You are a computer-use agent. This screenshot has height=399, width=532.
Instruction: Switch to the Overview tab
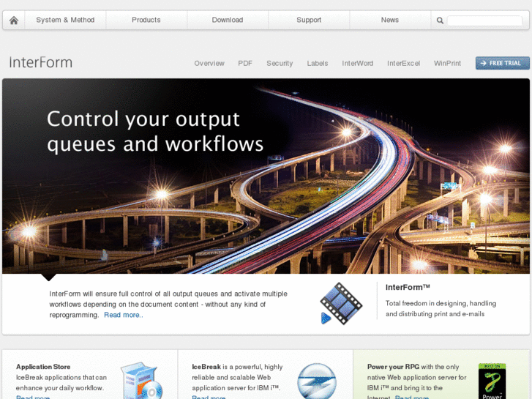(x=209, y=63)
